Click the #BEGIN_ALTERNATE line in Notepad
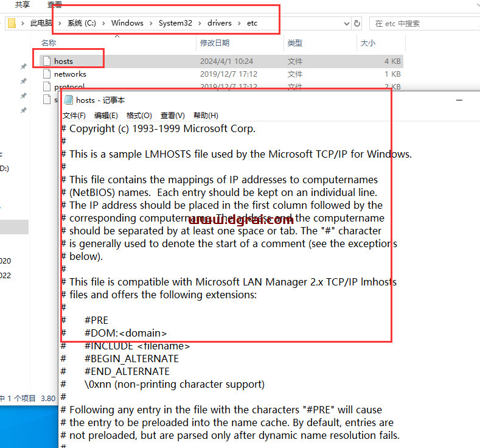 (x=131, y=359)
